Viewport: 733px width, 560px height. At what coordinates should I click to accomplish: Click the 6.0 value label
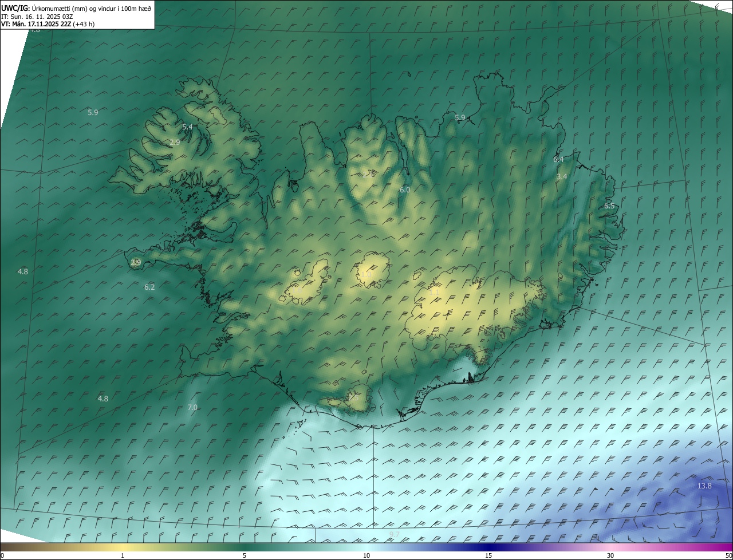pos(405,190)
